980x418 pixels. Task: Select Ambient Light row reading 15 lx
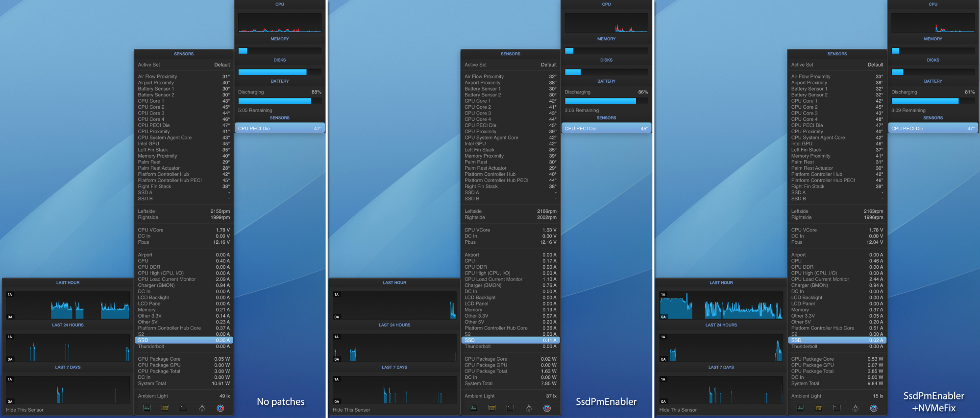(x=837, y=396)
